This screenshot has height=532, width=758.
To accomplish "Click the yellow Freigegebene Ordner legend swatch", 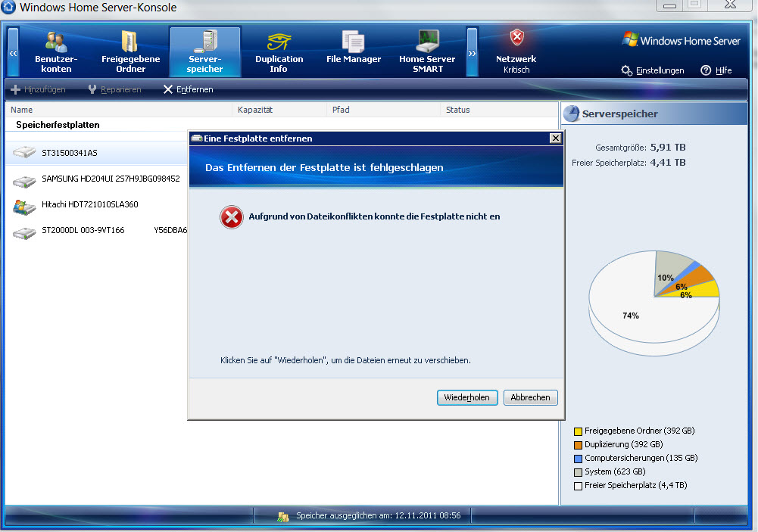I will (x=578, y=431).
